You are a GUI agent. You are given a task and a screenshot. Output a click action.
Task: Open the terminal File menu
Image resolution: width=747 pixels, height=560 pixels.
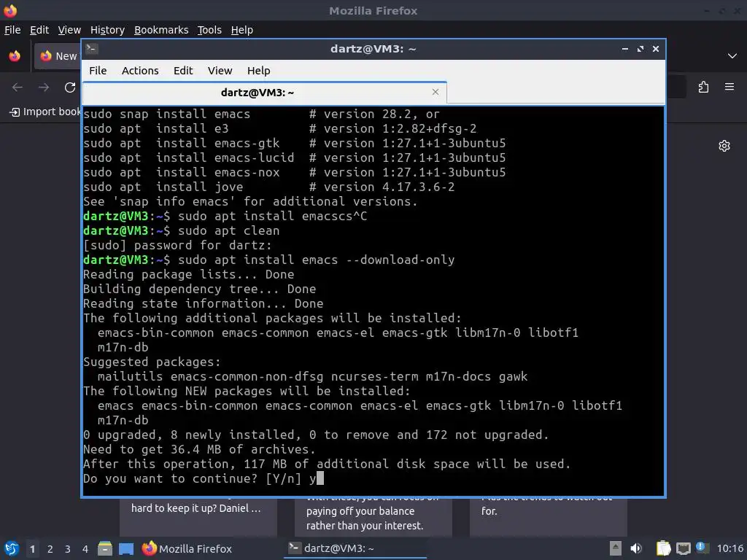98,71
